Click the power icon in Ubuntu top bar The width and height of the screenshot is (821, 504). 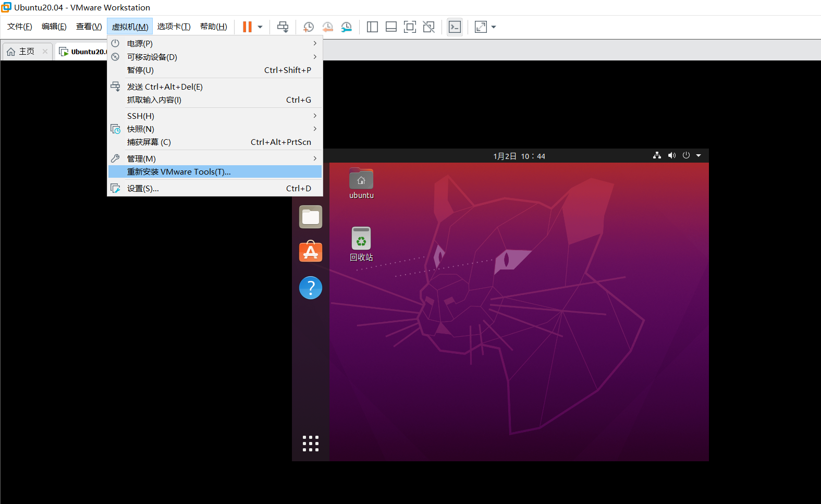686,155
